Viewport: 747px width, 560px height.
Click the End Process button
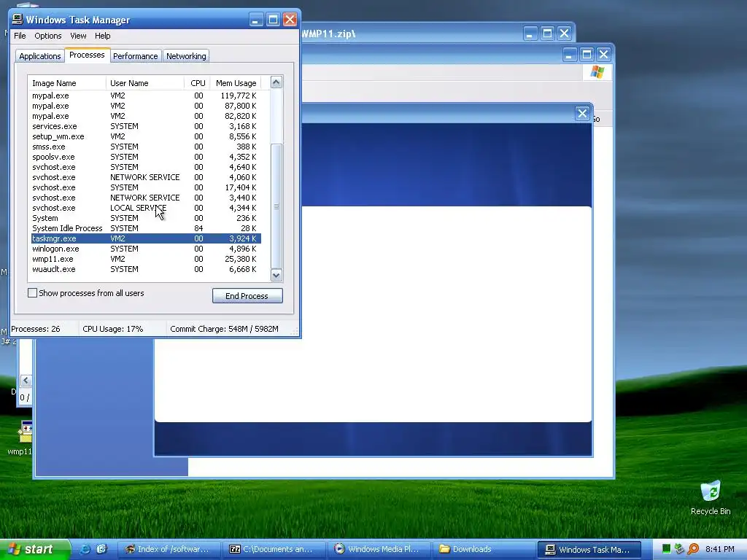click(247, 296)
